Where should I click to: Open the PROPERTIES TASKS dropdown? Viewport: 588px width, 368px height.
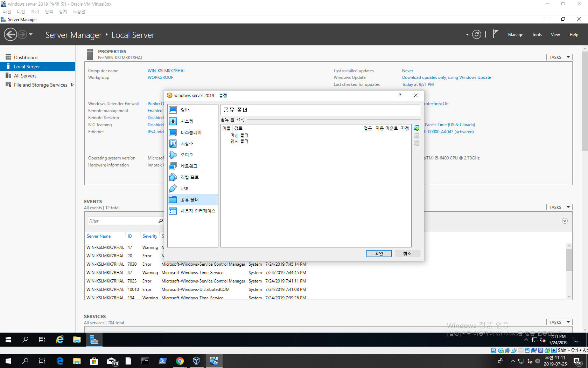[x=559, y=57]
